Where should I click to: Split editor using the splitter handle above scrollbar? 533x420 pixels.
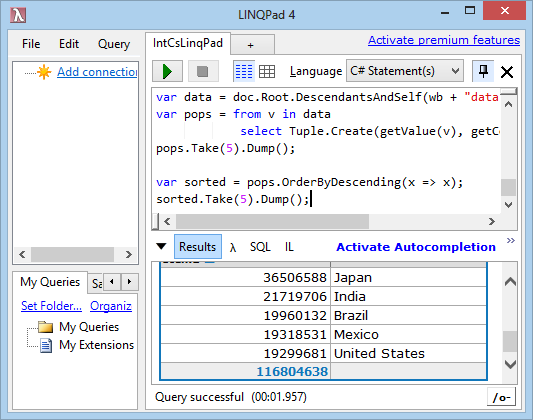(509, 91)
